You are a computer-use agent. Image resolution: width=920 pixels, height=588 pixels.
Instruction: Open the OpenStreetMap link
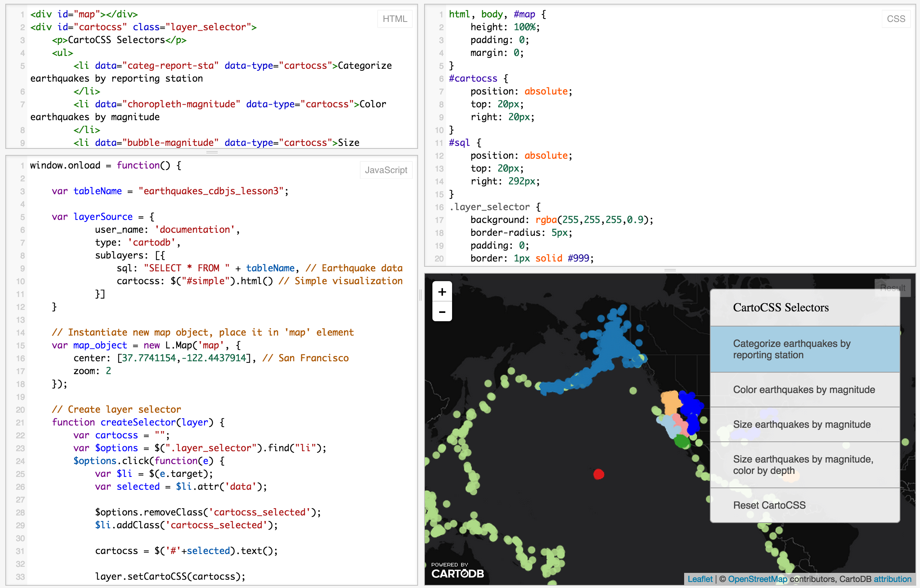click(757, 579)
